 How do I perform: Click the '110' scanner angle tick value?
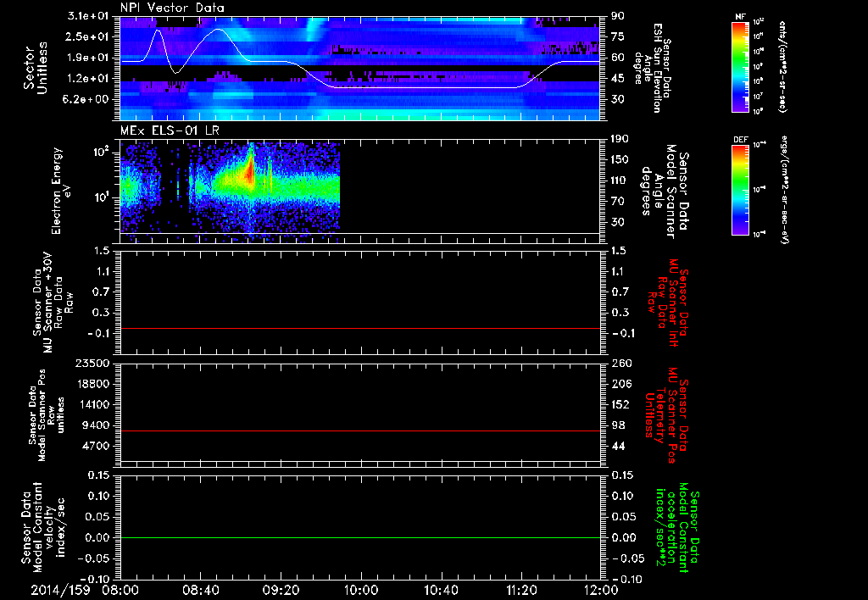620,181
